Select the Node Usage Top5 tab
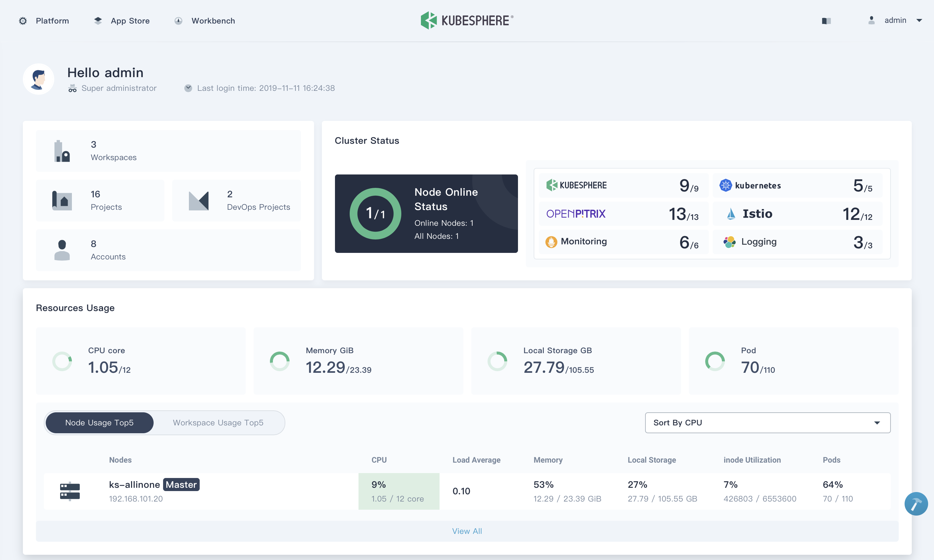This screenshot has height=560, width=934. tap(99, 421)
